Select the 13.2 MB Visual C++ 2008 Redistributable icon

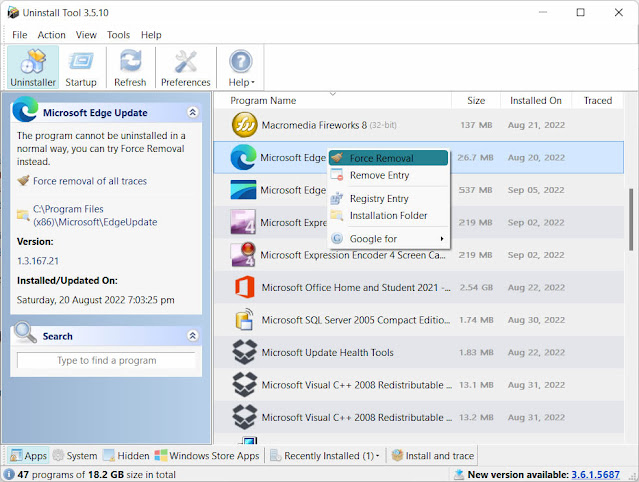(245, 417)
